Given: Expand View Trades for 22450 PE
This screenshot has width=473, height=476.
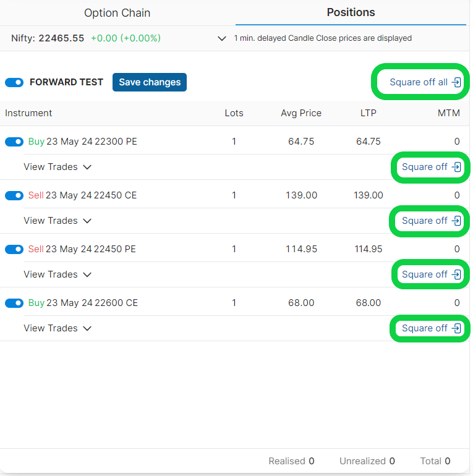Looking at the screenshot, I should [58, 274].
